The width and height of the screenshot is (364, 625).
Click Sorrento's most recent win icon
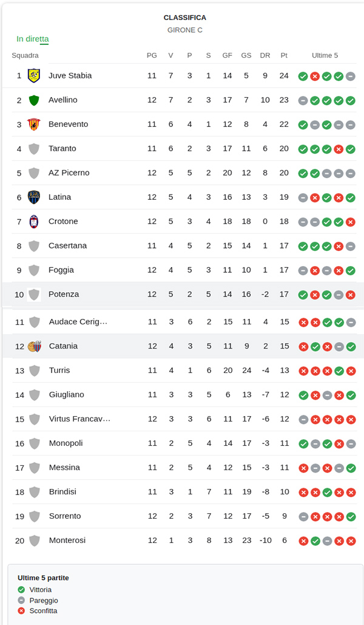(x=351, y=516)
